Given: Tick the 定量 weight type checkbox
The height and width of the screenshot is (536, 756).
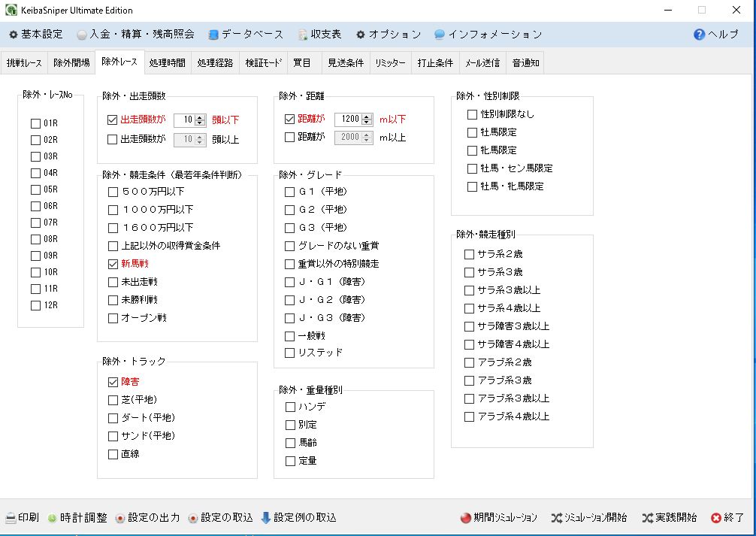Looking at the screenshot, I should point(290,462).
